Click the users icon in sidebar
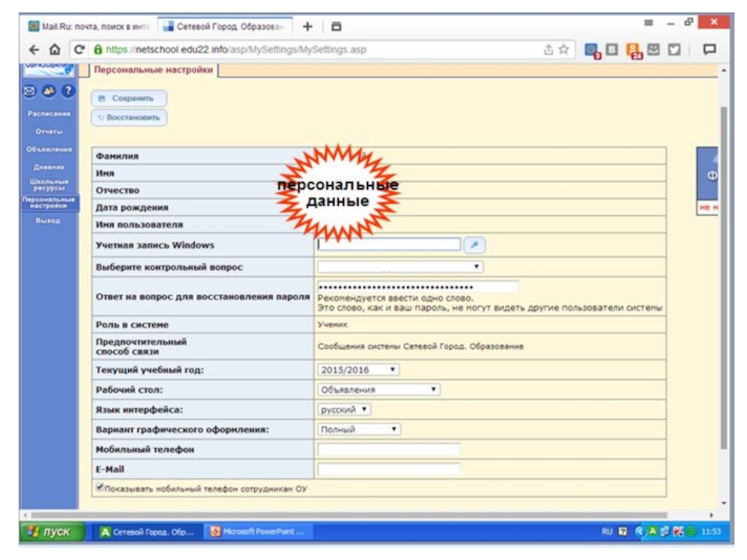The height and width of the screenshot is (560, 747). [x=49, y=91]
